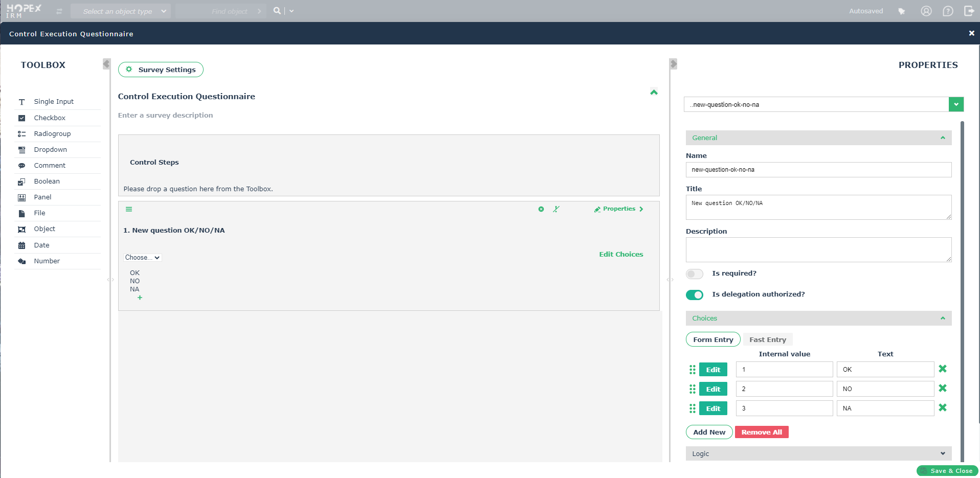Click the delete icon for the OK choice
This screenshot has width=980, height=478.
click(x=943, y=369)
